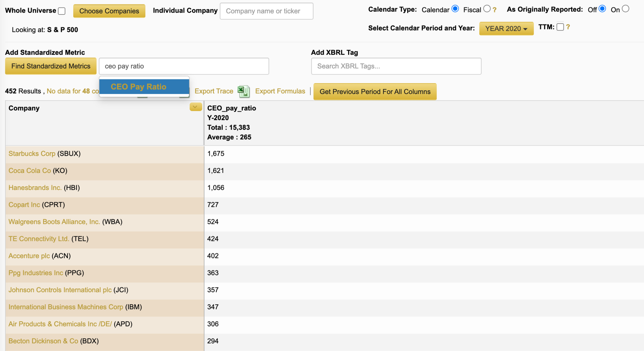Turn As Originally Reported On

625,9
